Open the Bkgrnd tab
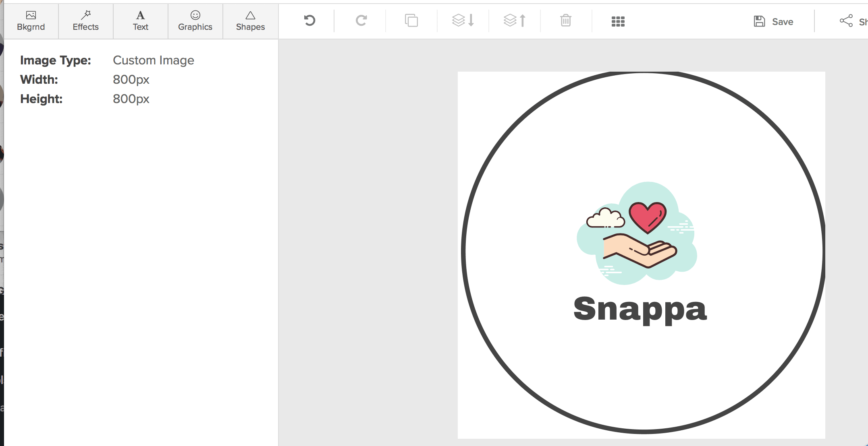 [x=31, y=21]
